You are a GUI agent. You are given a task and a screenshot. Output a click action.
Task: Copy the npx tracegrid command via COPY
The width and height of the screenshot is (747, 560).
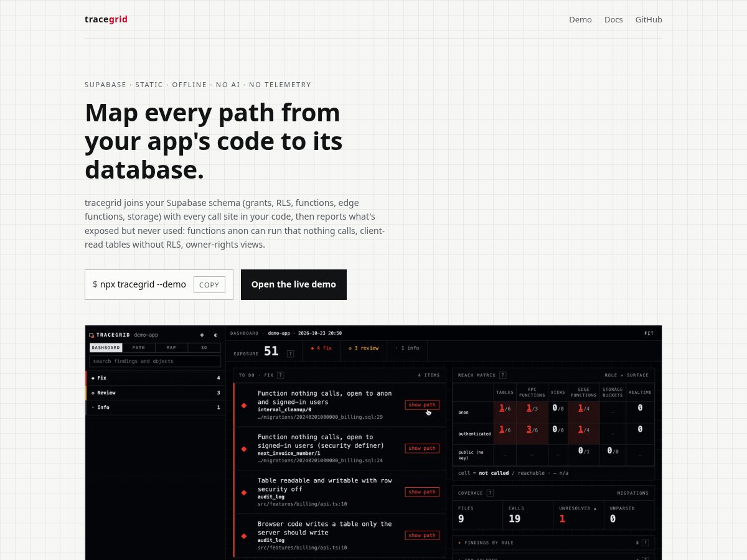pyautogui.click(x=209, y=284)
